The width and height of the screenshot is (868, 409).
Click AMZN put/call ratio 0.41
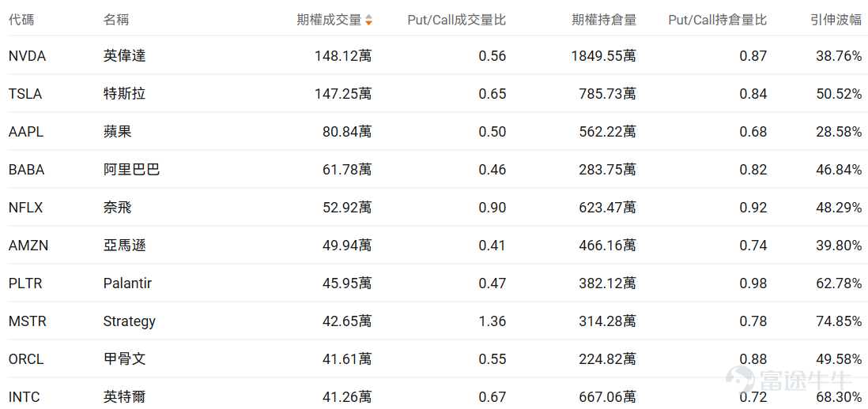click(x=492, y=246)
